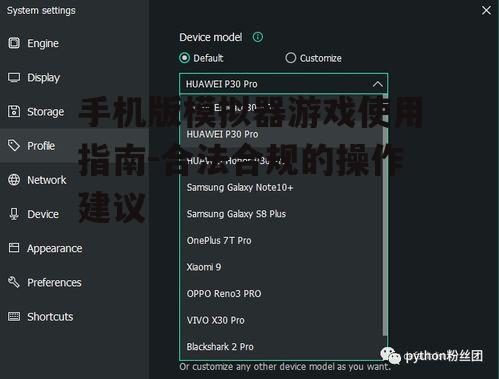The width and height of the screenshot is (499, 379).
Task: Select the Default radio button
Action: tap(184, 58)
